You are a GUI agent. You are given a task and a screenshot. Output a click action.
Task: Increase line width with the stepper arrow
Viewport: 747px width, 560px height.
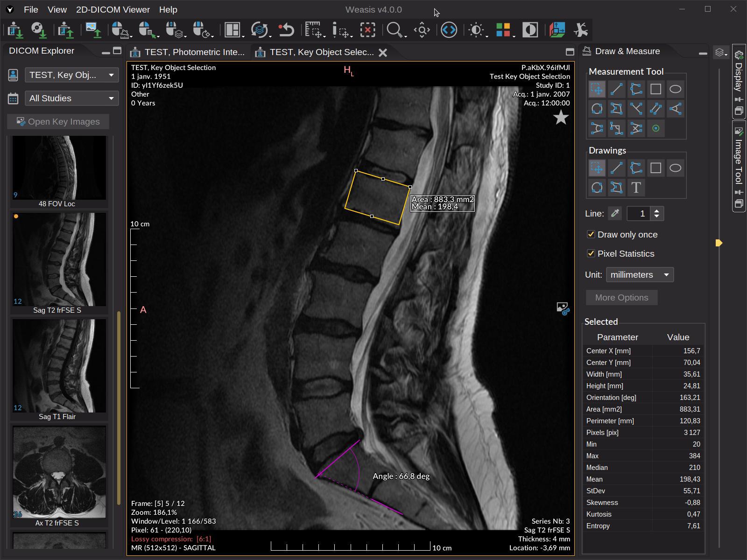click(657, 210)
